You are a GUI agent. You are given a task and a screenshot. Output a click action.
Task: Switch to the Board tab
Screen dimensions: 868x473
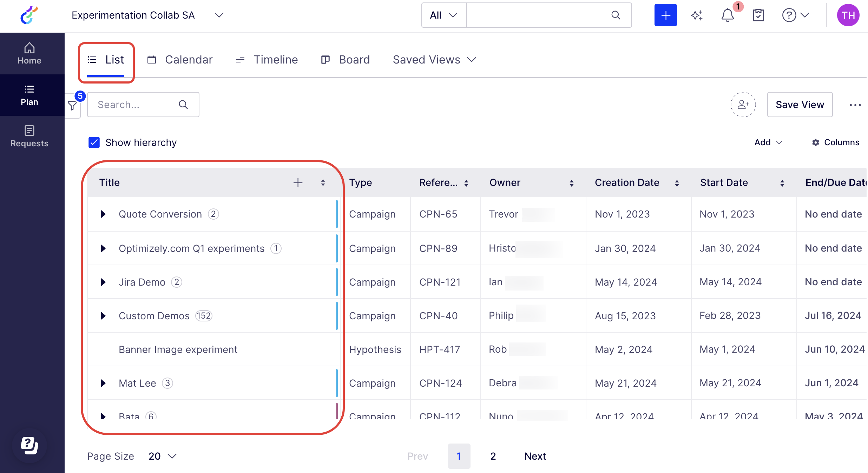(345, 60)
